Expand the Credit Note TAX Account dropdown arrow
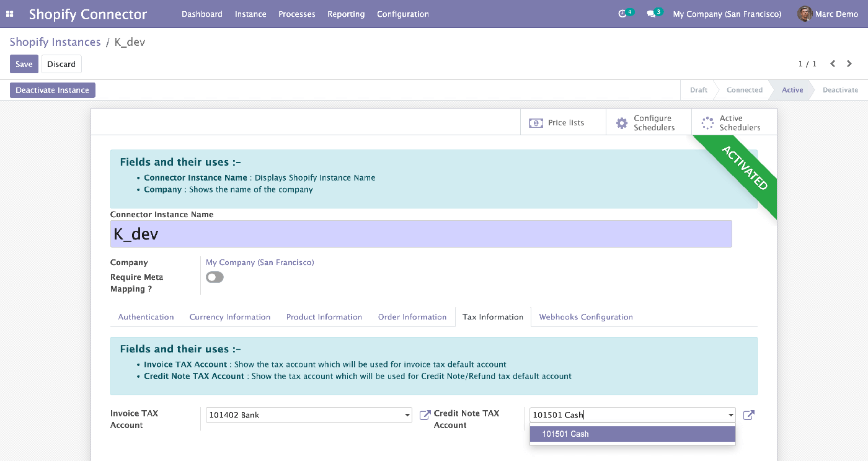The height and width of the screenshot is (461, 868). (x=731, y=415)
